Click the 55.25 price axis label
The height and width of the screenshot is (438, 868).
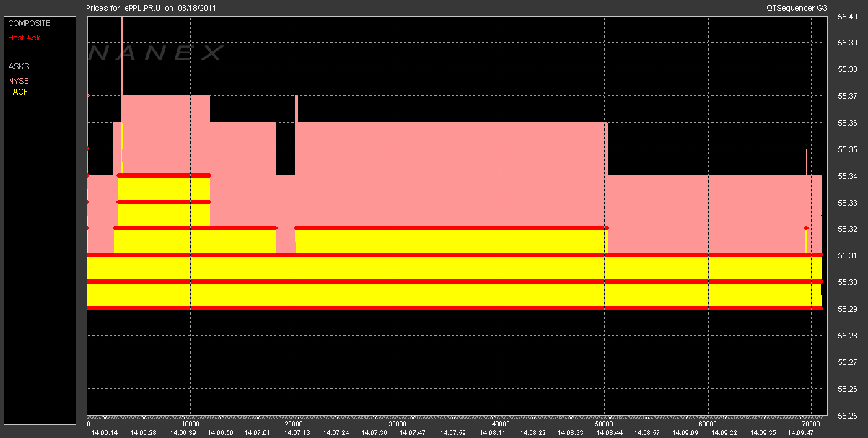pos(847,416)
